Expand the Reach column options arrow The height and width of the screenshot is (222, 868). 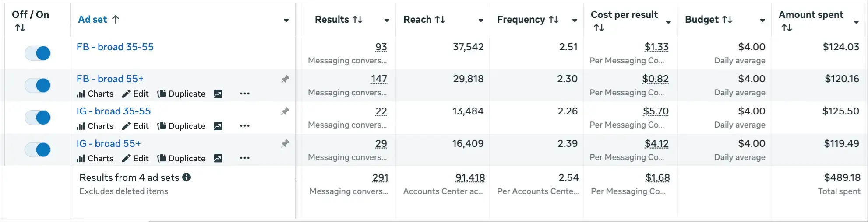click(481, 20)
